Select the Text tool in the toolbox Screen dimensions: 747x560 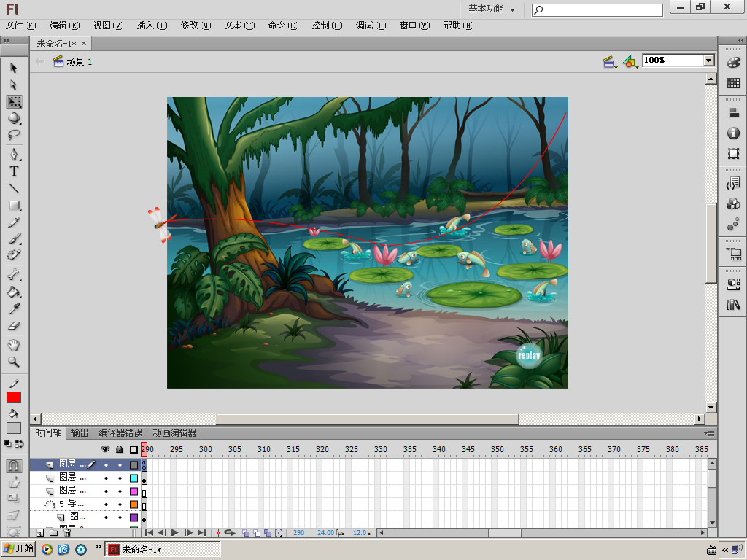click(x=14, y=172)
